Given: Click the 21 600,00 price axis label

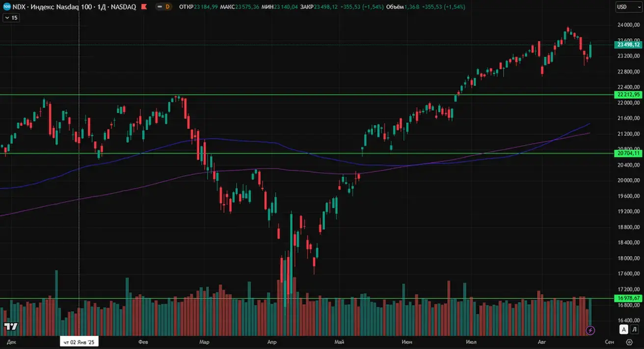Looking at the screenshot, I should [x=628, y=118].
